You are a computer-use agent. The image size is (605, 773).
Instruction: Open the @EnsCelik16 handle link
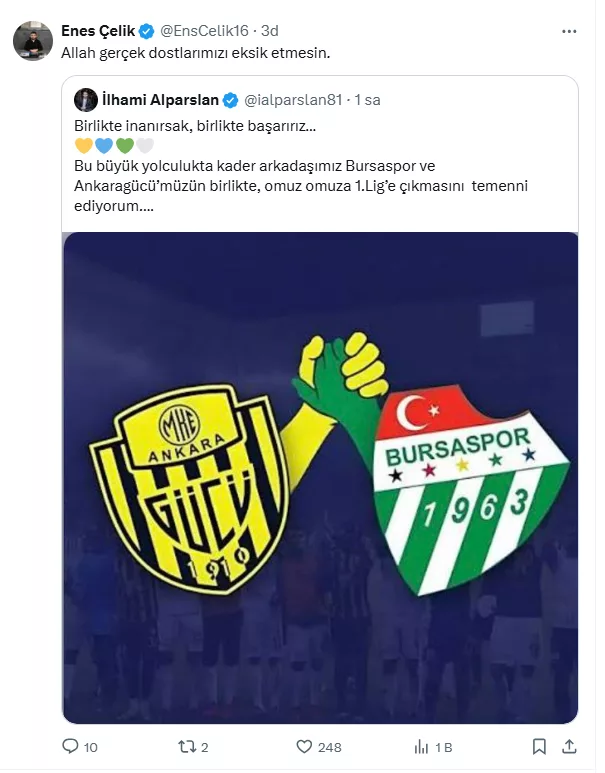pos(204,31)
